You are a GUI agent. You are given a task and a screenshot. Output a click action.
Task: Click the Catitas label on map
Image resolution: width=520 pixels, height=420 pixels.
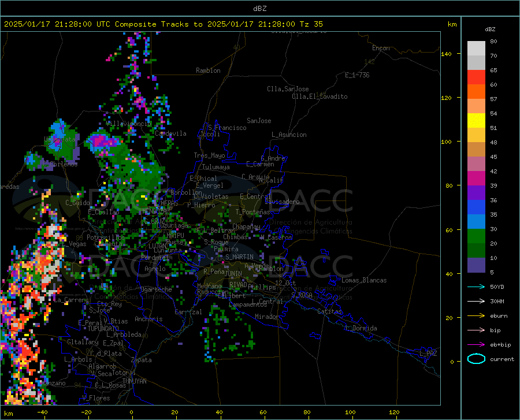coord(329,311)
